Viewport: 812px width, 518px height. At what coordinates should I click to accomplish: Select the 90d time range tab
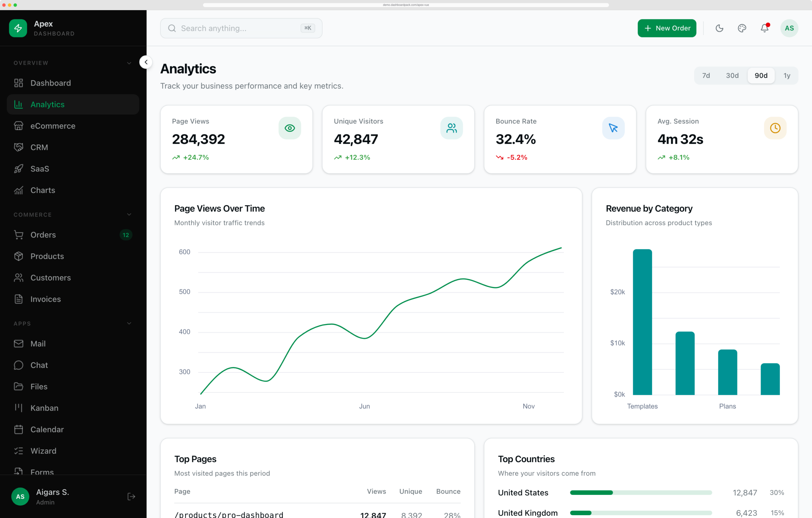tap(761, 76)
